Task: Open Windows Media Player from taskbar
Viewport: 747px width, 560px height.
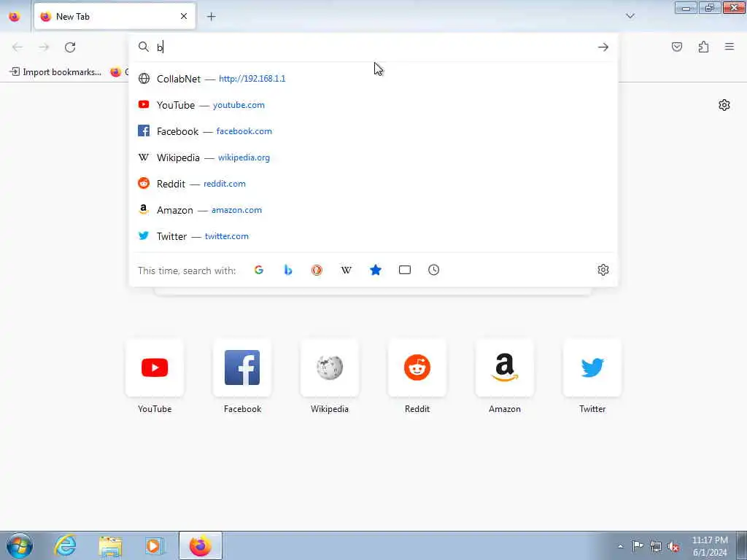Action: coord(155,545)
